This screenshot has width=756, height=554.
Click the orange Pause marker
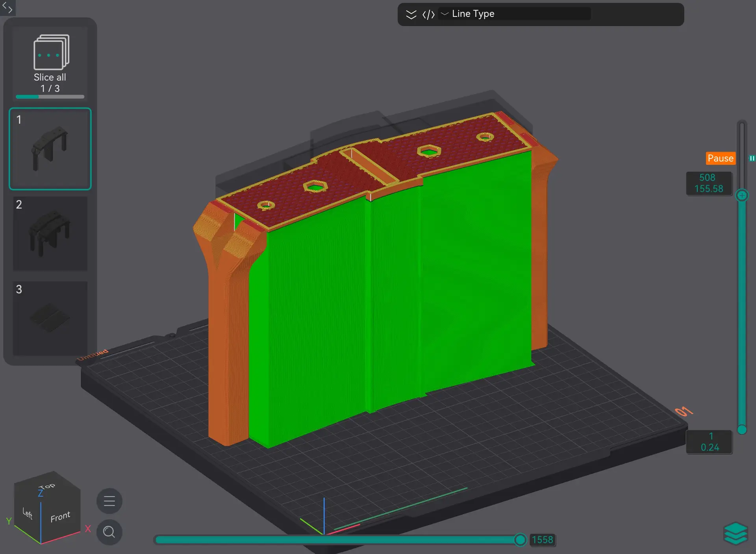point(721,158)
